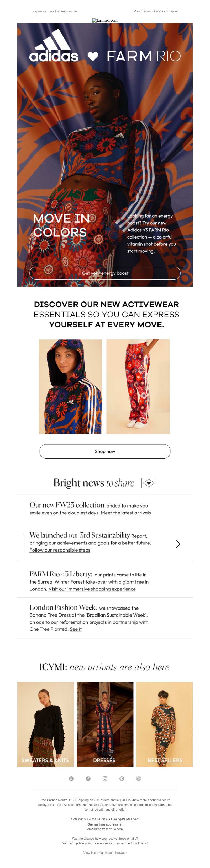
Task: Click the farmrio.com broken image logo
Action: [105, 20]
